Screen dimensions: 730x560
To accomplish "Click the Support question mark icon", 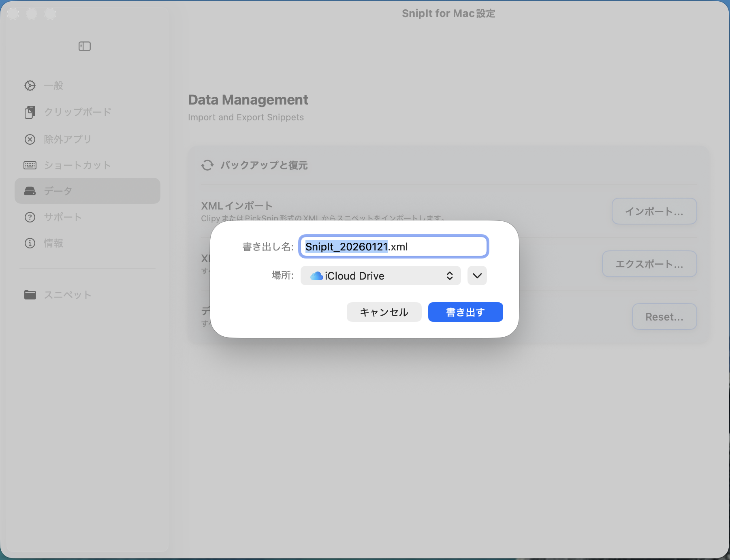I will coord(30,217).
